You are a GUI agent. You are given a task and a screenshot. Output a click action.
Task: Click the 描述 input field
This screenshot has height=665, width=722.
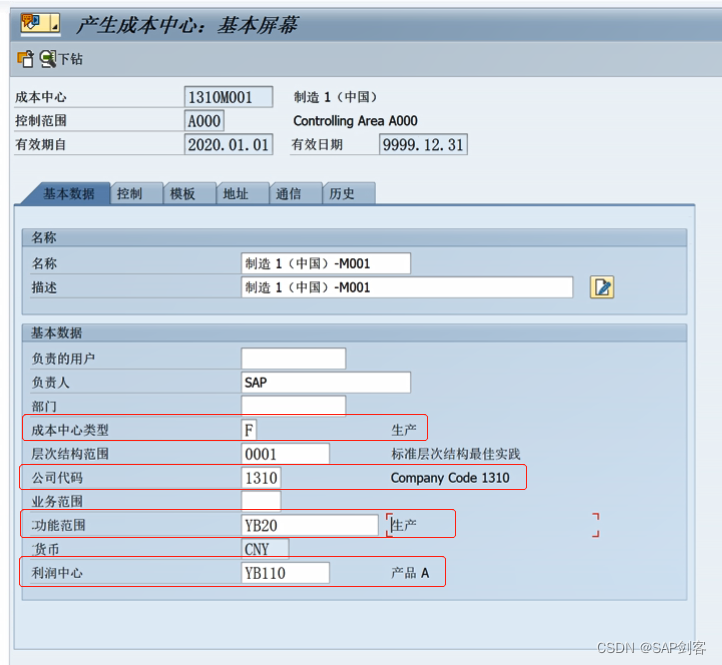(407, 287)
